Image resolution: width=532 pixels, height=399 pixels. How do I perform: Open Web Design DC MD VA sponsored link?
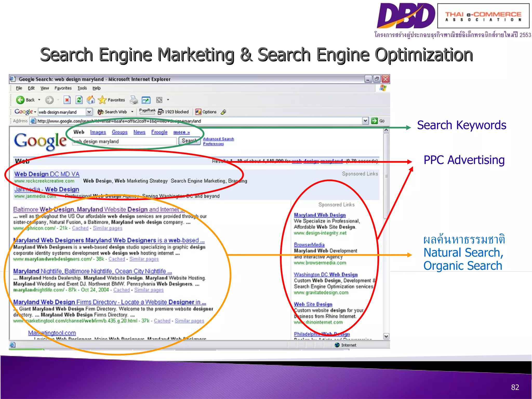pyautogui.click(x=47, y=174)
